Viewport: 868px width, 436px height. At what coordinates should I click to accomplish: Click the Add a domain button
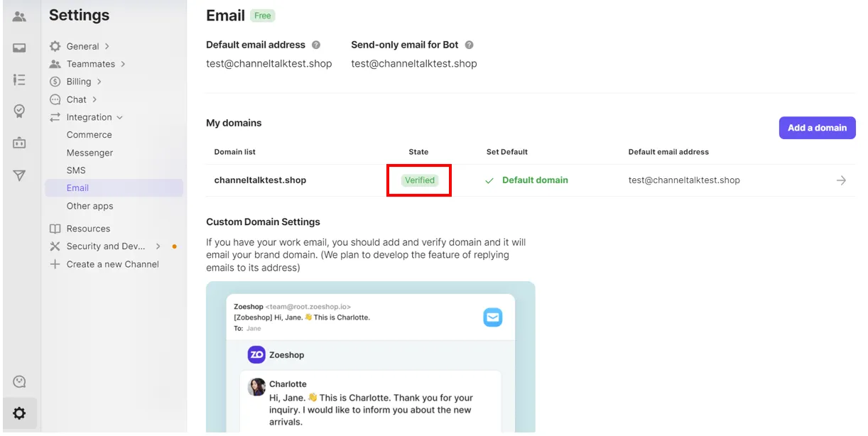click(817, 128)
